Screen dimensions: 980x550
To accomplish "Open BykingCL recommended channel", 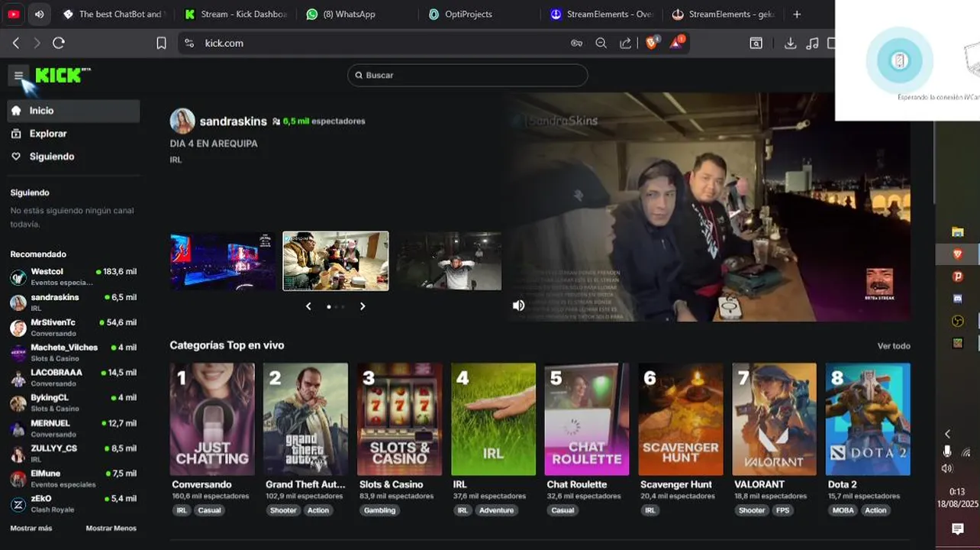I will click(x=73, y=403).
